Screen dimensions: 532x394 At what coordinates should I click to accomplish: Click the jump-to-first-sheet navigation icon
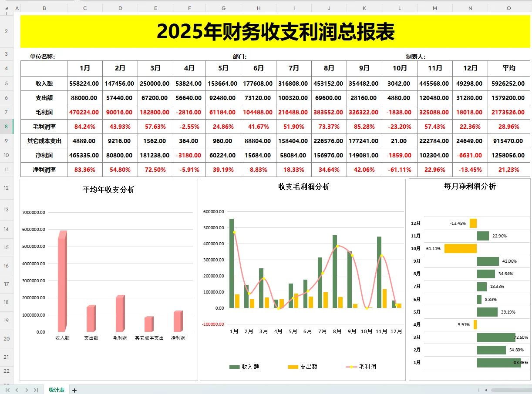coord(8,390)
